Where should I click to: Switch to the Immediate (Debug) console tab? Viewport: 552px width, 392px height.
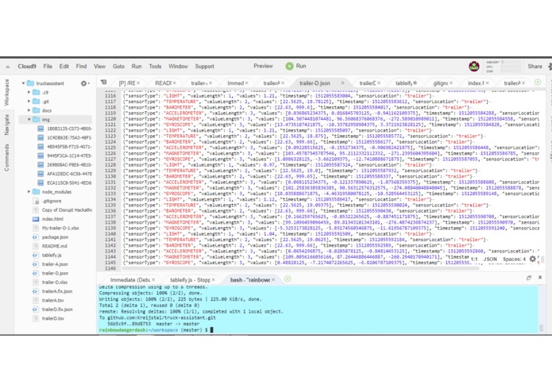[x=130, y=280]
